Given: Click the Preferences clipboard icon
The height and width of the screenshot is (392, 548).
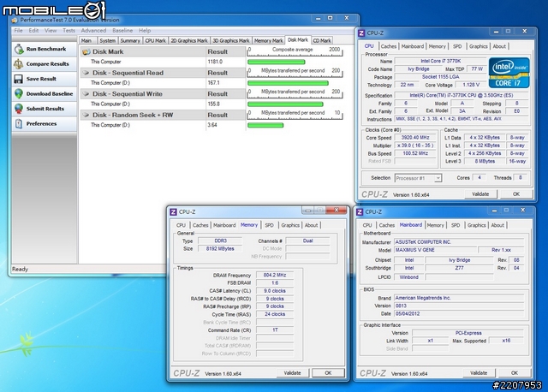Looking at the screenshot, I should (x=19, y=124).
